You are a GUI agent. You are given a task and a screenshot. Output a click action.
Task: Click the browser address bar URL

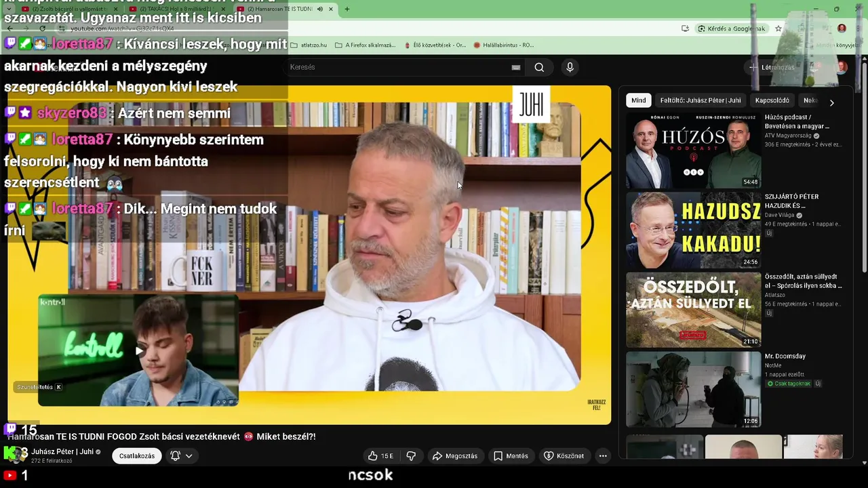coord(122,29)
